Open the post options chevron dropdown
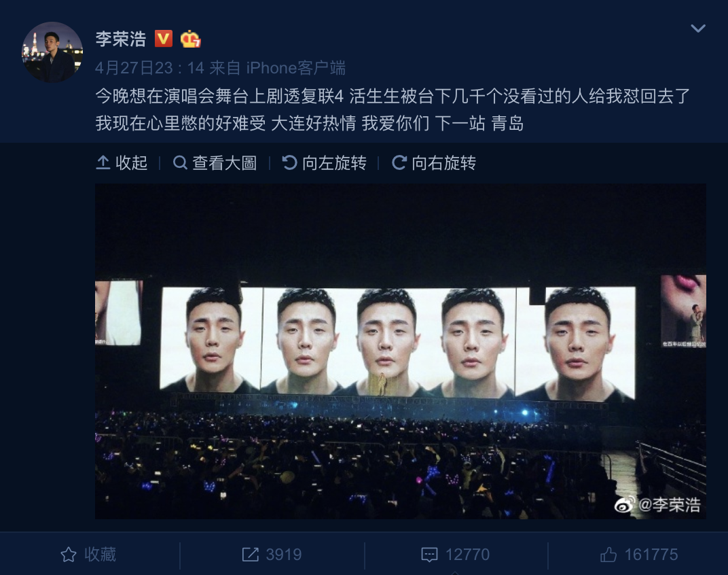Screen dimensions: 728x575 pyautogui.click(x=698, y=29)
